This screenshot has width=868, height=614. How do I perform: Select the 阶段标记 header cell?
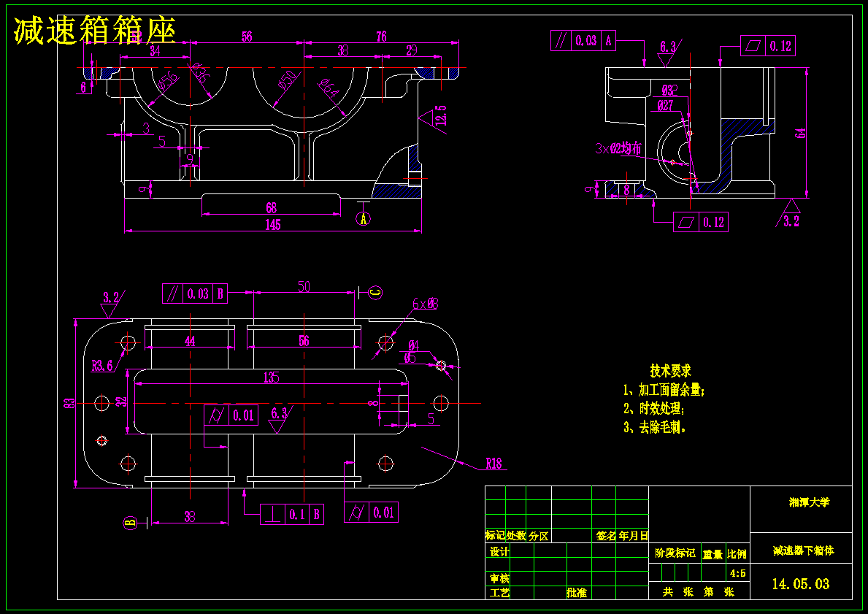point(675,553)
